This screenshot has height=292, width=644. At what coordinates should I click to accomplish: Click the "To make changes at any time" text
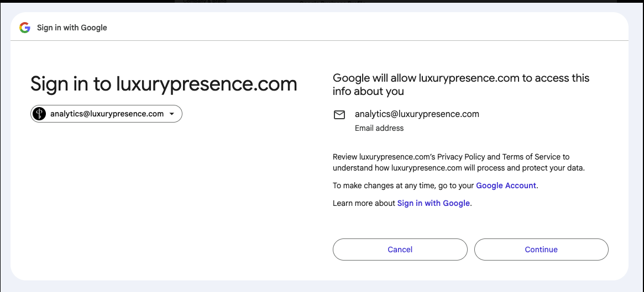404,185
